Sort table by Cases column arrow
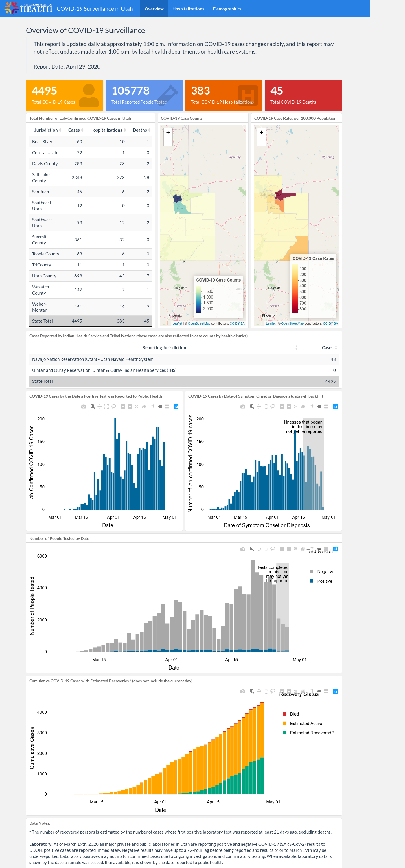This screenshot has width=405, height=868. pyautogui.click(x=82, y=130)
